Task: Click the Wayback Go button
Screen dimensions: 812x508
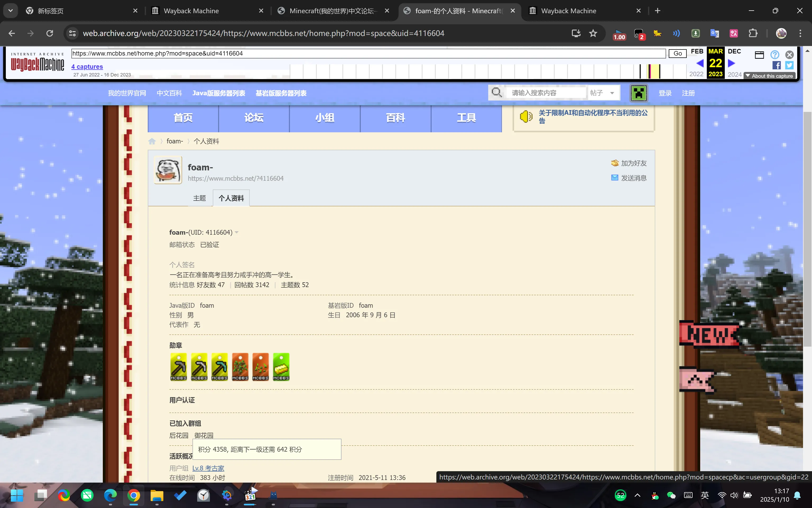Action: point(677,53)
